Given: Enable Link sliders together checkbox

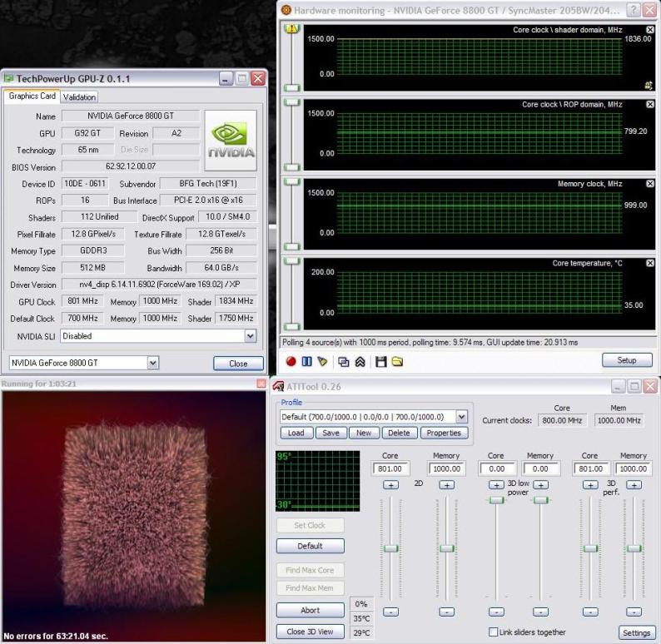Looking at the screenshot, I should click(x=493, y=632).
